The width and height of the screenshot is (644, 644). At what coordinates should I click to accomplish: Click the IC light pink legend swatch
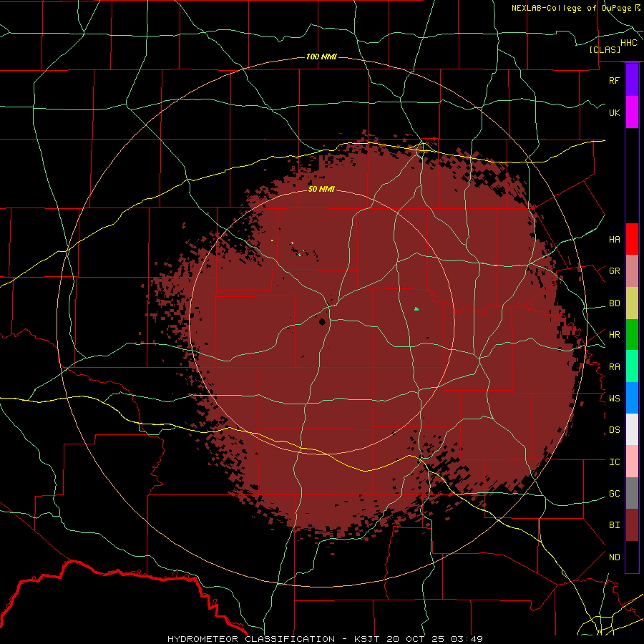click(x=632, y=462)
